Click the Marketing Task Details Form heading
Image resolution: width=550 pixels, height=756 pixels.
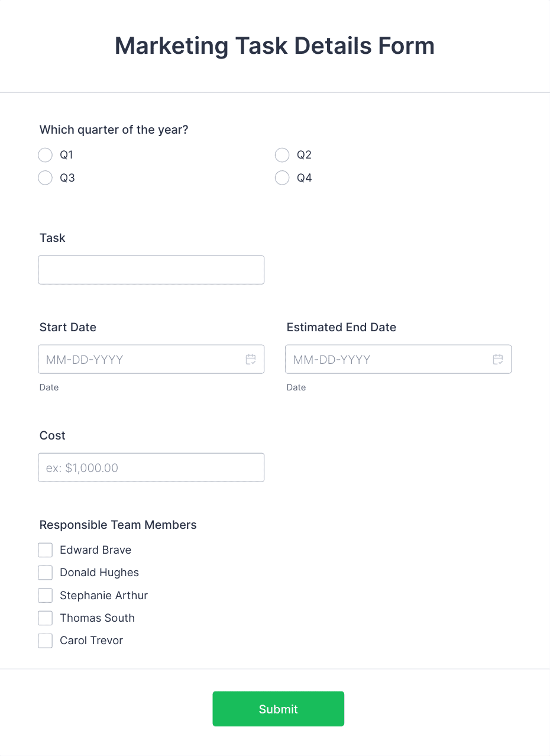click(x=275, y=46)
